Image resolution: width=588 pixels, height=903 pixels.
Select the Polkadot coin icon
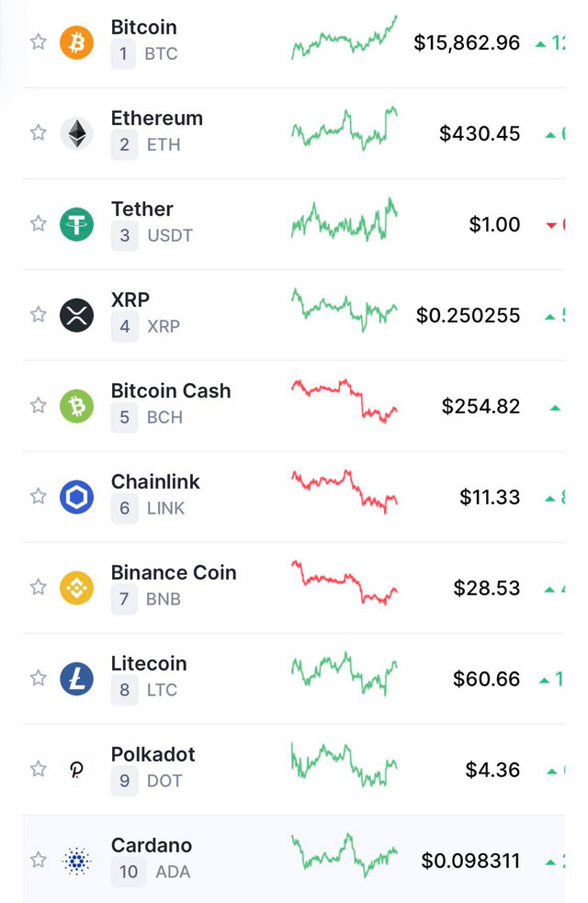click(x=77, y=768)
